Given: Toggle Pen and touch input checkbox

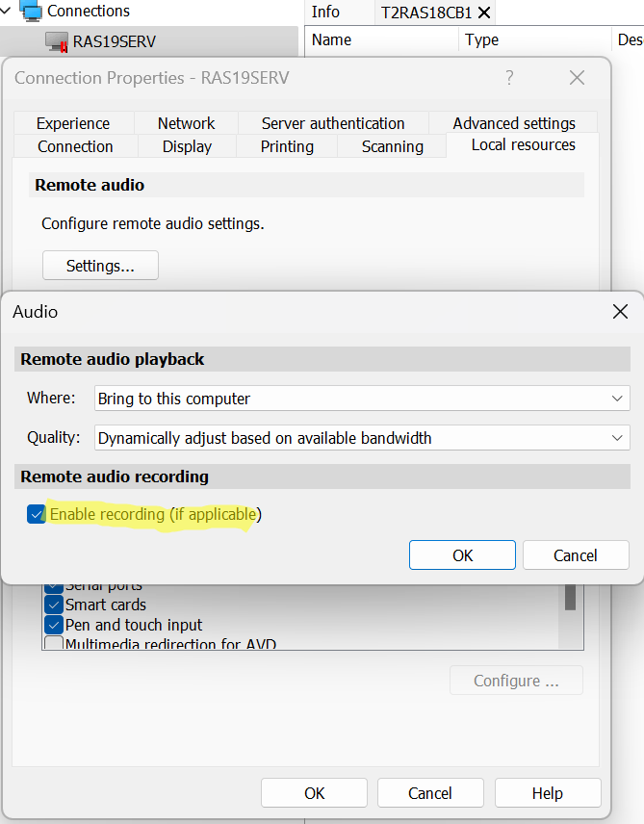Looking at the screenshot, I should point(53,625).
